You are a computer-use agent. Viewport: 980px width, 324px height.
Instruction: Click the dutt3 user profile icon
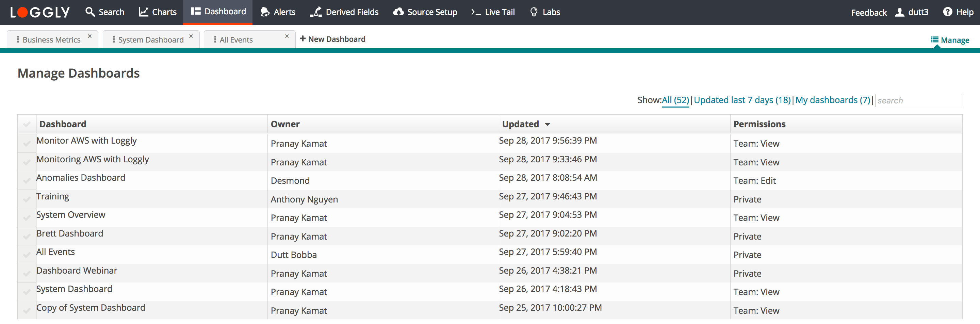coord(899,12)
